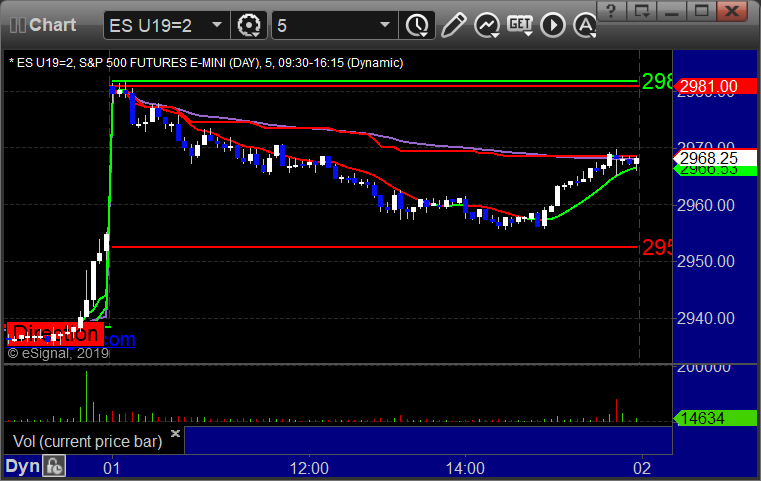Close the Vol study label pane
Viewport: 761px width, 481px height.
point(176,433)
